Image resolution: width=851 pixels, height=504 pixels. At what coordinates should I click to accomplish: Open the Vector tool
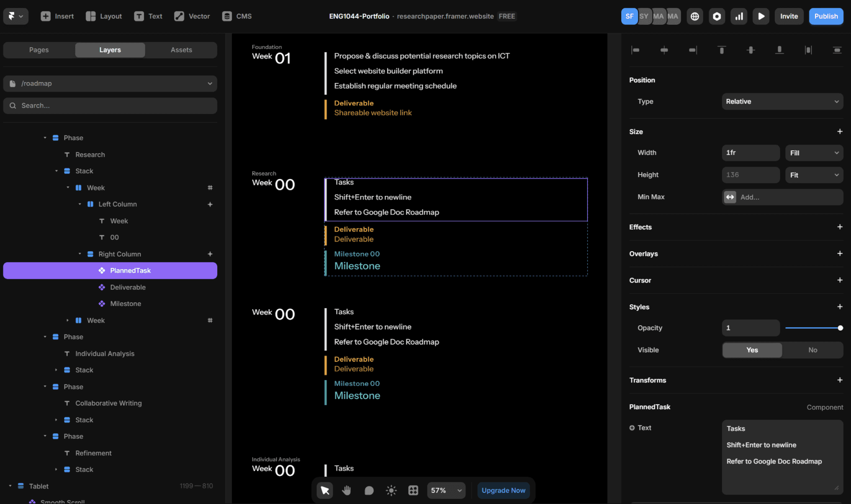[x=192, y=16]
